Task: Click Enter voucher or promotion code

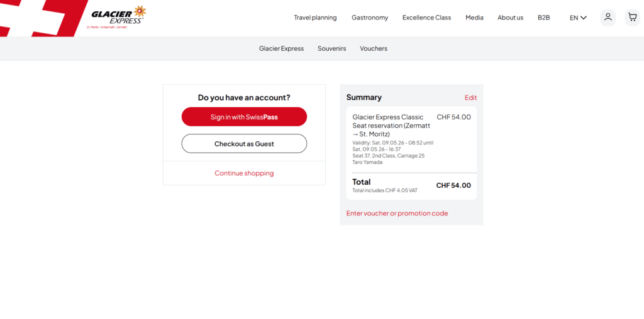Action: (x=397, y=214)
